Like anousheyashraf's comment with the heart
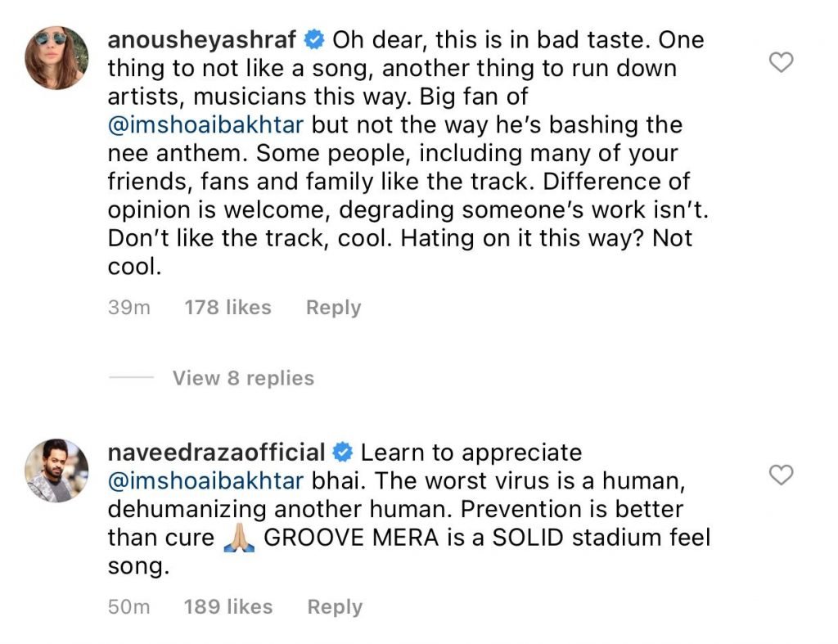The width and height of the screenshot is (838, 644). pyautogui.click(x=783, y=61)
